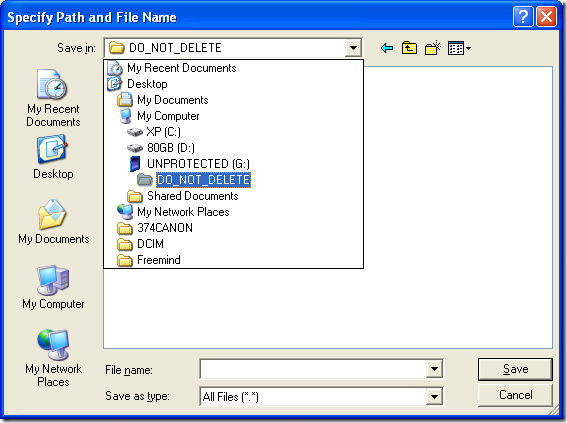Open the Views menu button
Screen dimensions: 567x423
point(459,48)
